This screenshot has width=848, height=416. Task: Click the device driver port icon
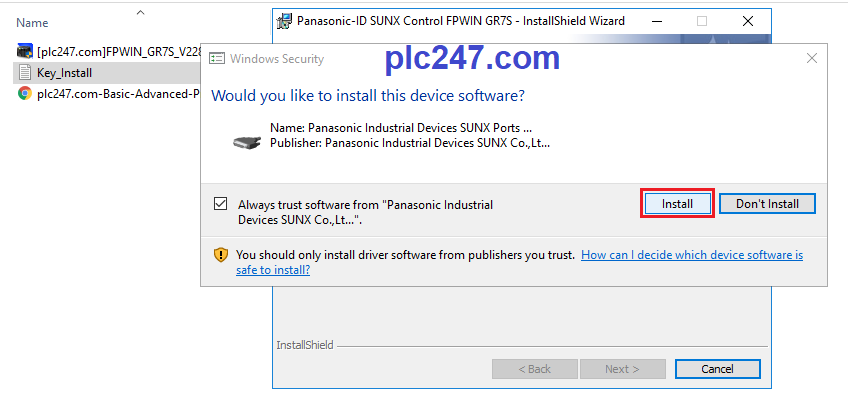coord(247,142)
